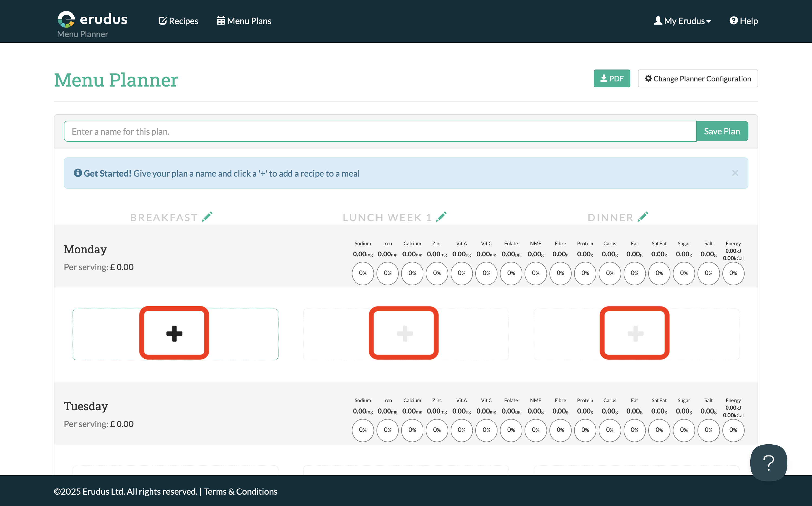Open Help in the top navigation
812x506 pixels.
click(744, 21)
